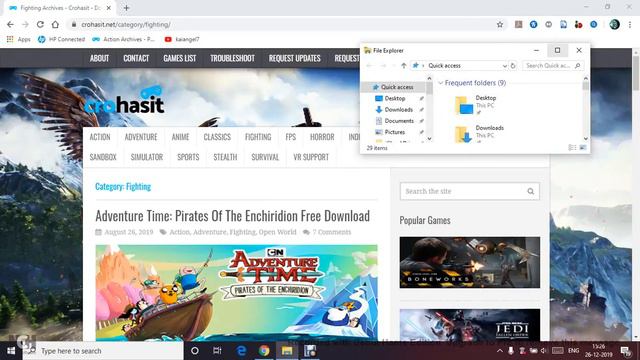Open Chrome profile avatar
This screenshot has height=360, width=640.
pos(614,24)
